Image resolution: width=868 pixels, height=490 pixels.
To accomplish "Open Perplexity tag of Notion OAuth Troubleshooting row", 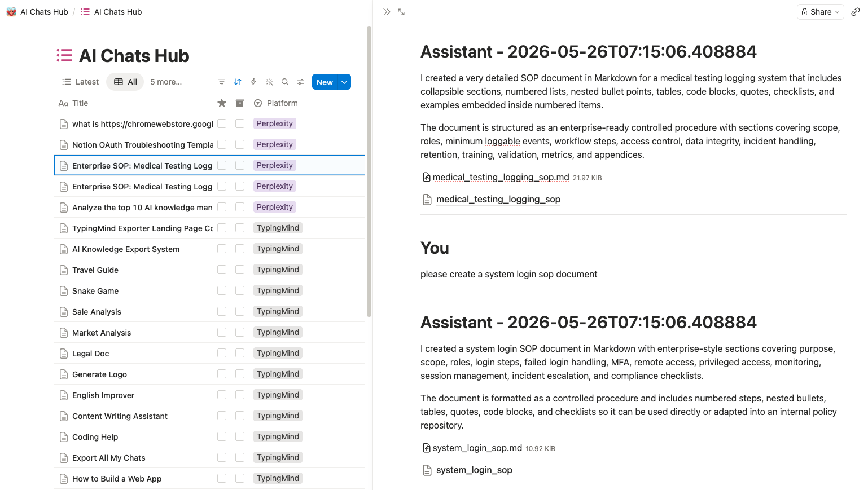I will (x=275, y=144).
